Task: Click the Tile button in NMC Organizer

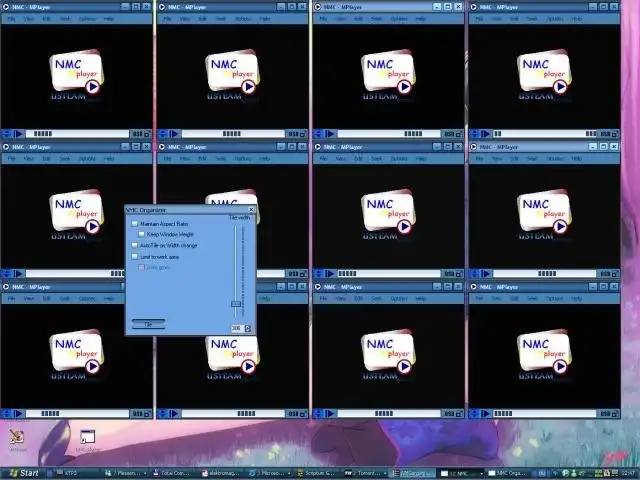Action: coord(148,324)
